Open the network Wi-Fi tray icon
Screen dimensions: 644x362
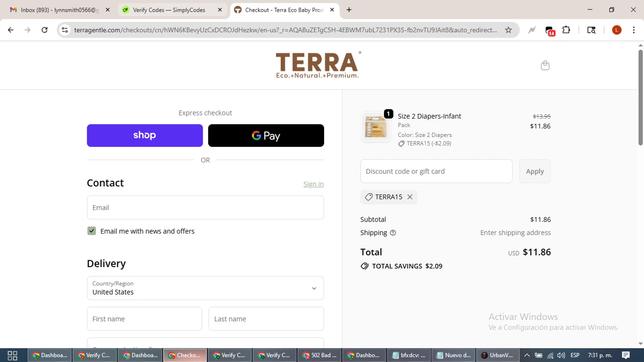(x=550, y=355)
